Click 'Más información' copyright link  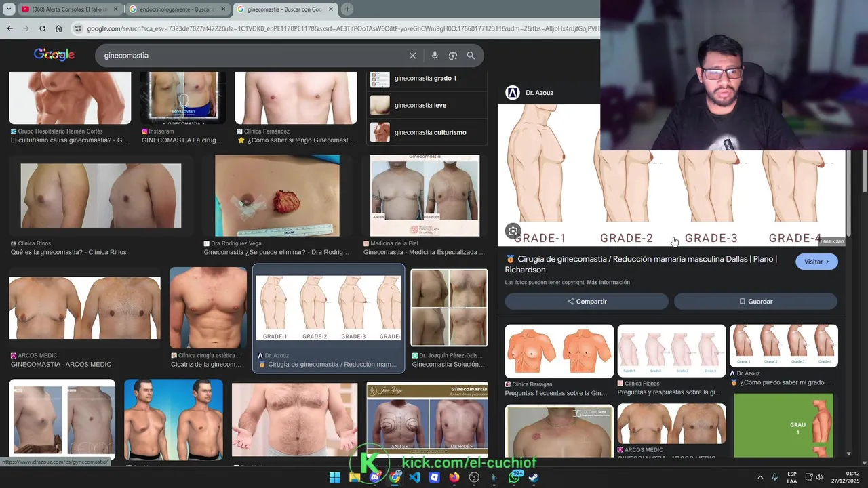pyautogui.click(x=608, y=283)
